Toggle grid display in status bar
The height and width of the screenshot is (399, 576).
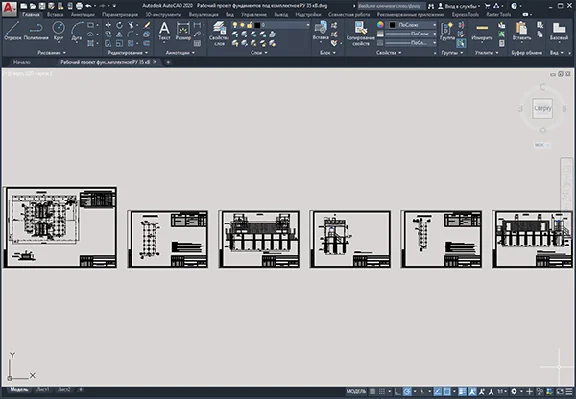coord(372,392)
